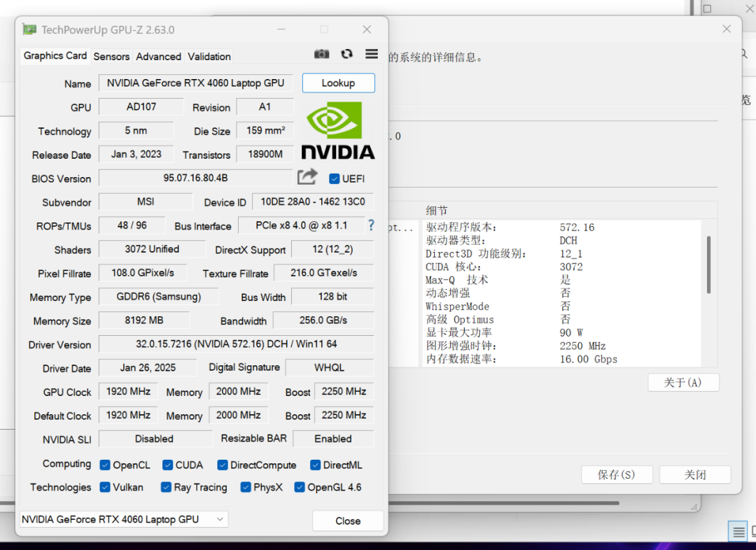This screenshot has height=550, width=756.
Task: Toggle the DirectML checkbox
Action: click(315, 465)
